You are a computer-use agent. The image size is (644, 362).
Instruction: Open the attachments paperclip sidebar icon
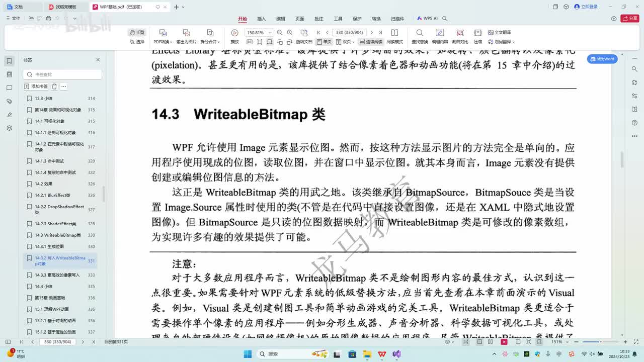(9, 102)
